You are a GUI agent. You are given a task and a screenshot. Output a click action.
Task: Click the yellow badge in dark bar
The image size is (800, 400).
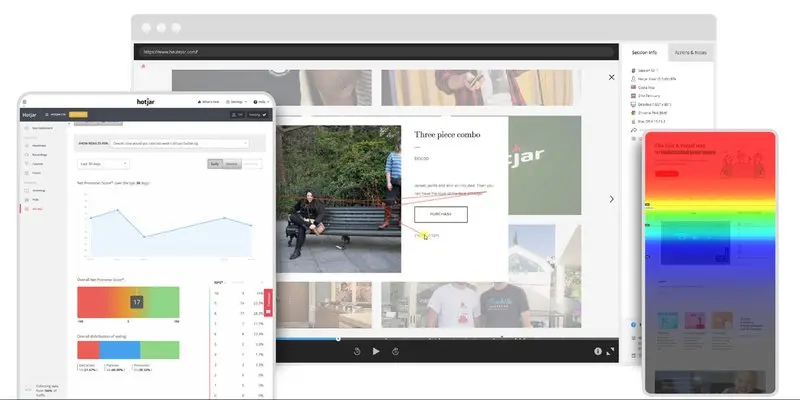(78, 115)
